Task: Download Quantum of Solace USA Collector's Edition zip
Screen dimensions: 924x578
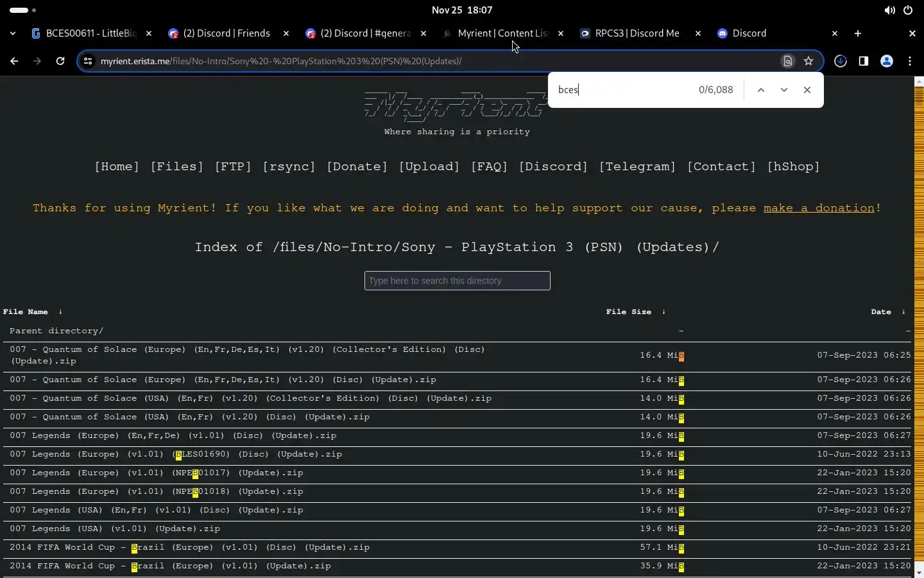Action: [x=250, y=399]
